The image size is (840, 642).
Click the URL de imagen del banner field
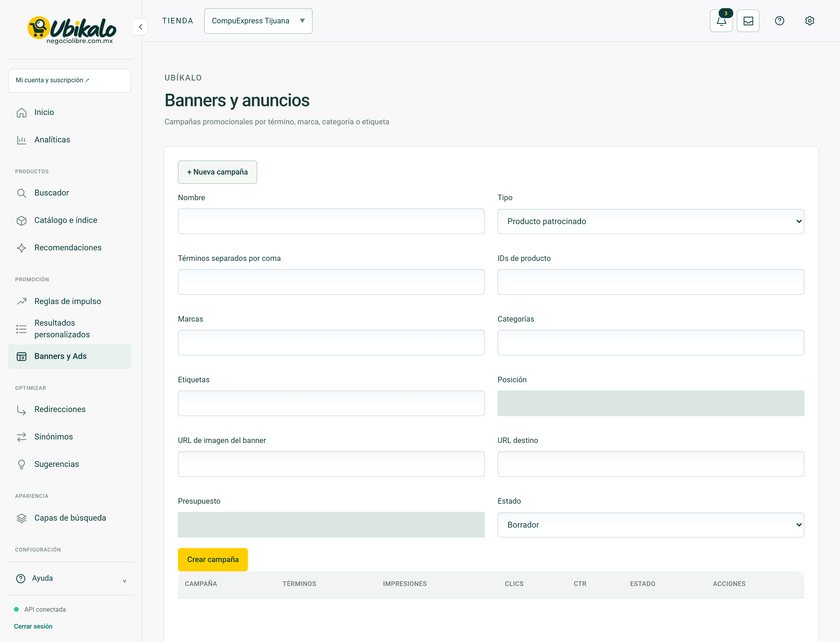coord(331,464)
